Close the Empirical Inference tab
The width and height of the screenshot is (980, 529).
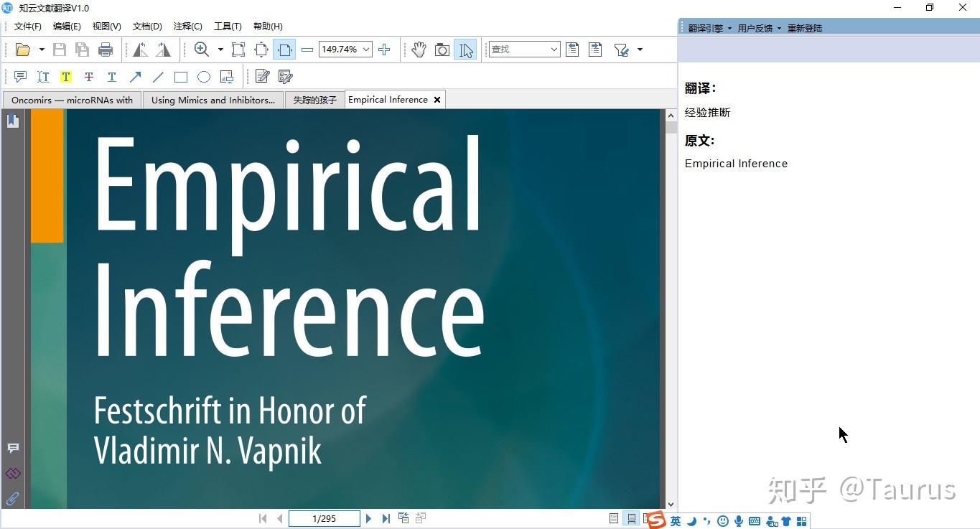[x=437, y=100]
